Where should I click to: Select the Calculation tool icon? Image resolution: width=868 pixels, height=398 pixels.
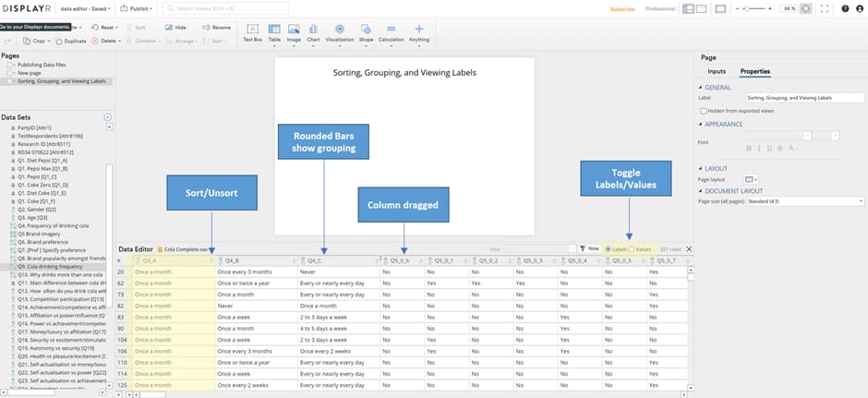pyautogui.click(x=391, y=33)
